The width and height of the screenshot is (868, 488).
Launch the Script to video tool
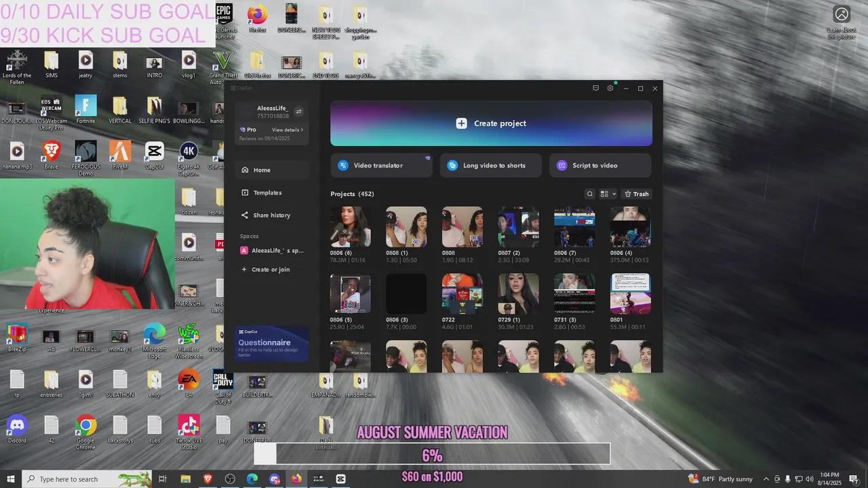tap(600, 165)
